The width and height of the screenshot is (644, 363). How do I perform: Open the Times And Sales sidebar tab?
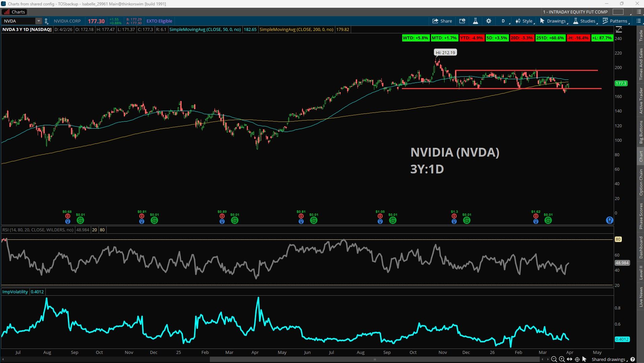click(x=641, y=64)
